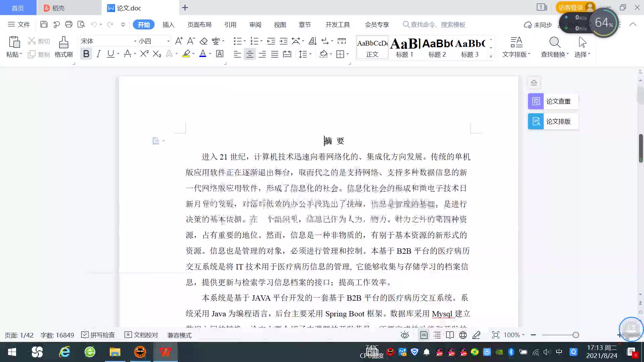The image size is (644, 362).
Task: Expand the quick access toolbar customize arrow
Action: [123, 24]
